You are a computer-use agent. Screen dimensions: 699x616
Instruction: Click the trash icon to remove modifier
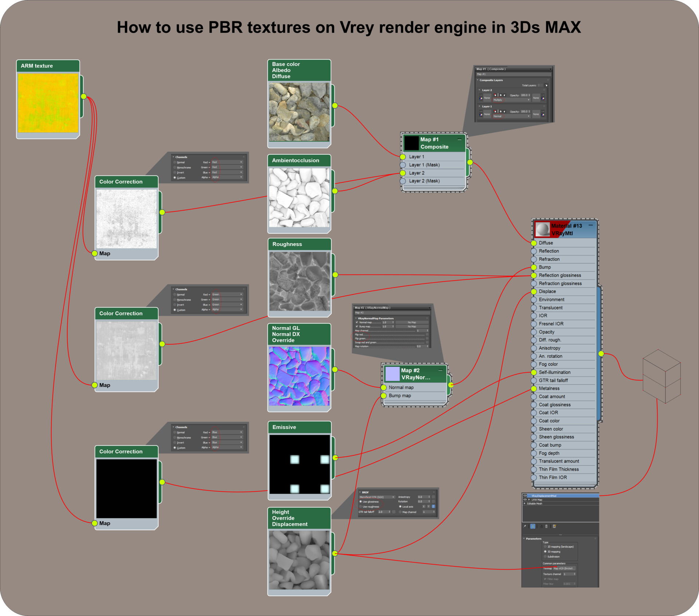click(x=546, y=526)
